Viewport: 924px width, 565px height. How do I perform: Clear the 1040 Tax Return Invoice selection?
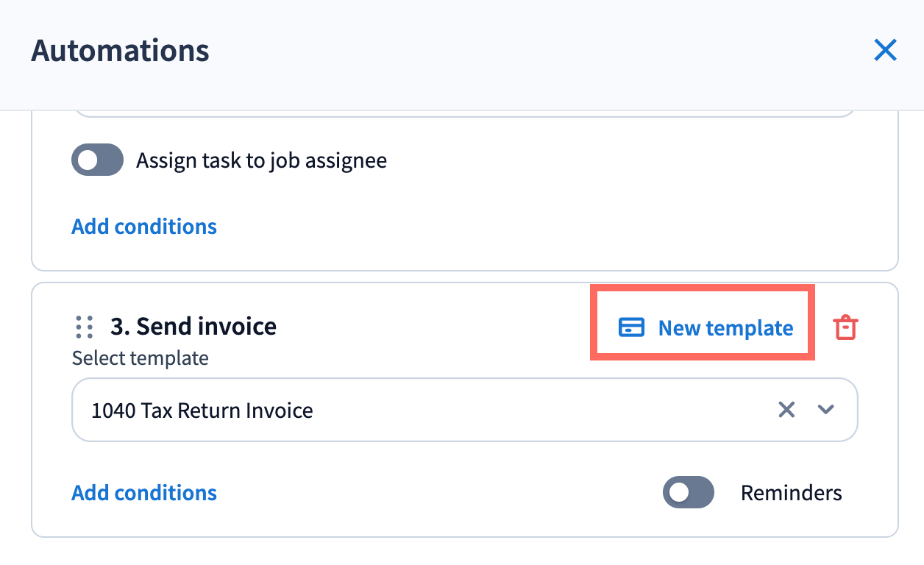point(786,410)
